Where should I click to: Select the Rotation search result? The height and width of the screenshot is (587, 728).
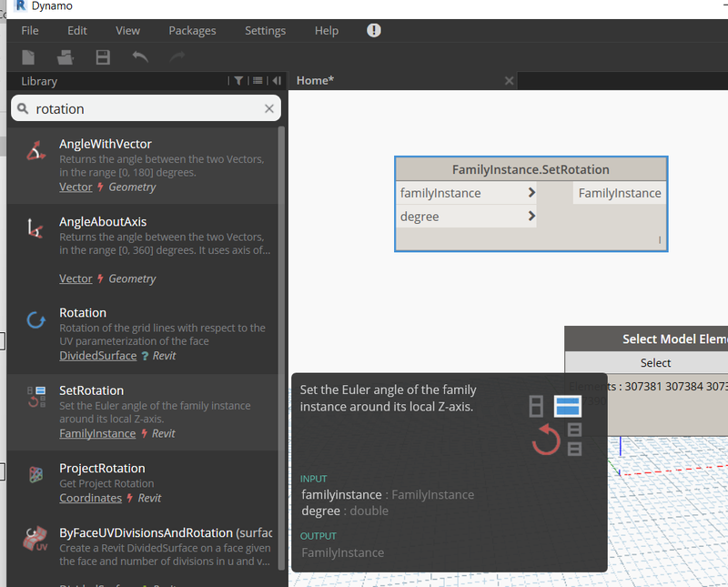pyautogui.click(x=143, y=335)
